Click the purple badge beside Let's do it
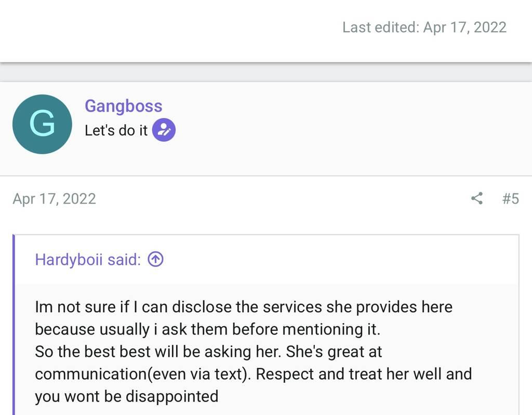 pyautogui.click(x=164, y=130)
